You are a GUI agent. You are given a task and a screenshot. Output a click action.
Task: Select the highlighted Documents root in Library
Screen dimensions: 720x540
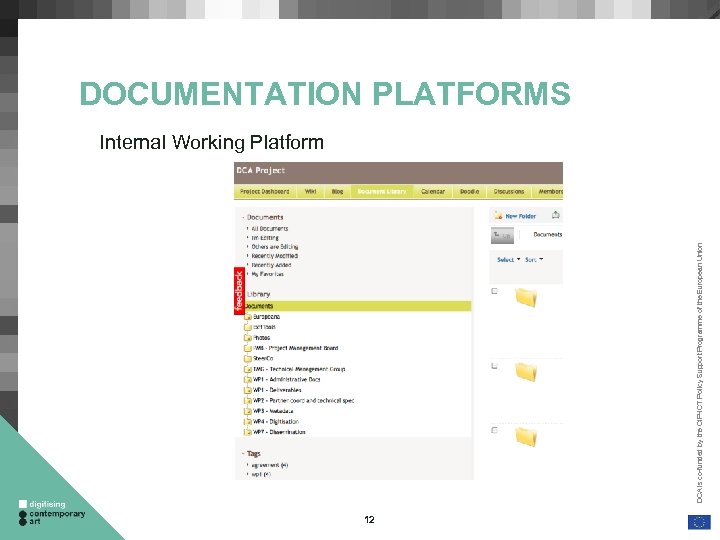pos(358,306)
